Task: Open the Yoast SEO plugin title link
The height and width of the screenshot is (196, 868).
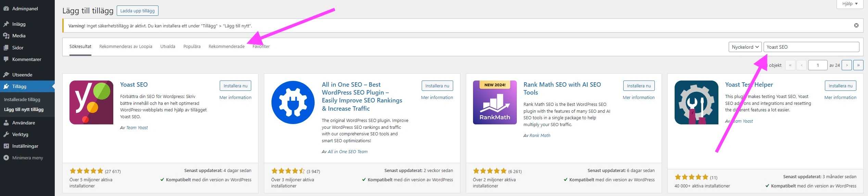Action: pos(134,85)
